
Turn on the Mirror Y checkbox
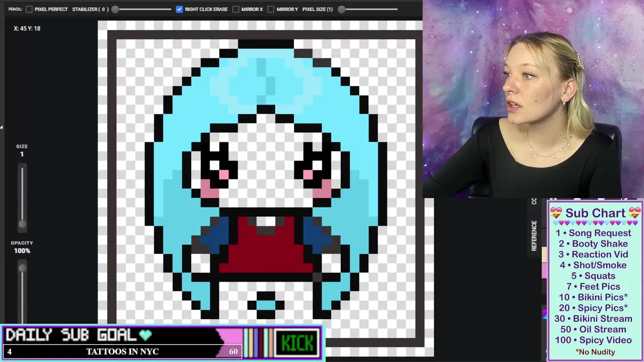pos(271,9)
